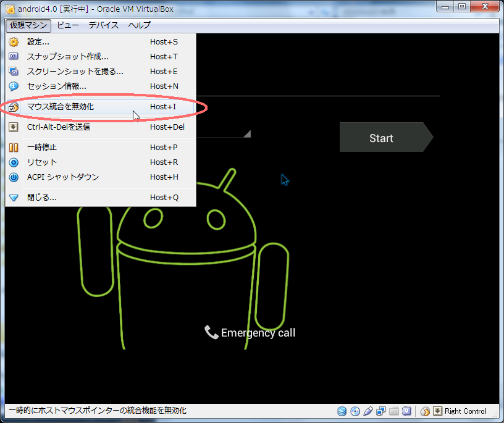Click the keyboard capture arrow icon
This screenshot has height=423, width=504.
point(437,411)
